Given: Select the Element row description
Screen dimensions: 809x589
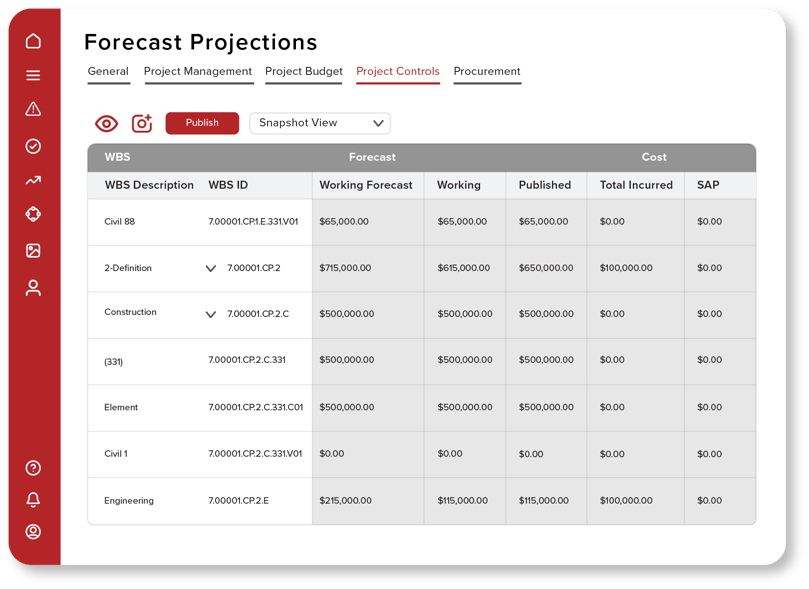Looking at the screenshot, I should point(121,407).
